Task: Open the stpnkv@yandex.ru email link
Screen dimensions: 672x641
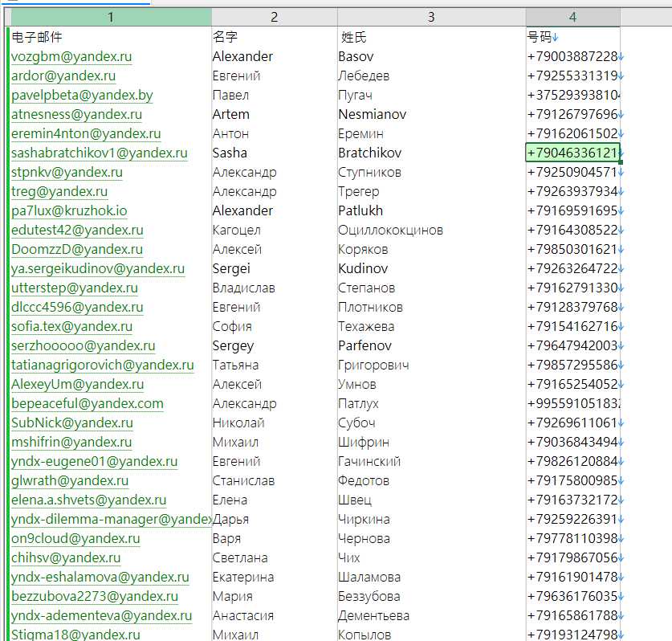Action: (67, 173)
